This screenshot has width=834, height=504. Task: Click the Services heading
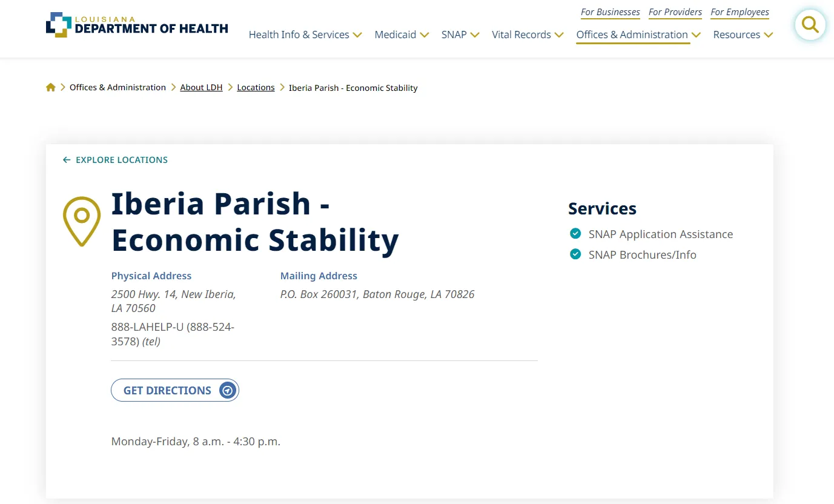click(602, 208)
